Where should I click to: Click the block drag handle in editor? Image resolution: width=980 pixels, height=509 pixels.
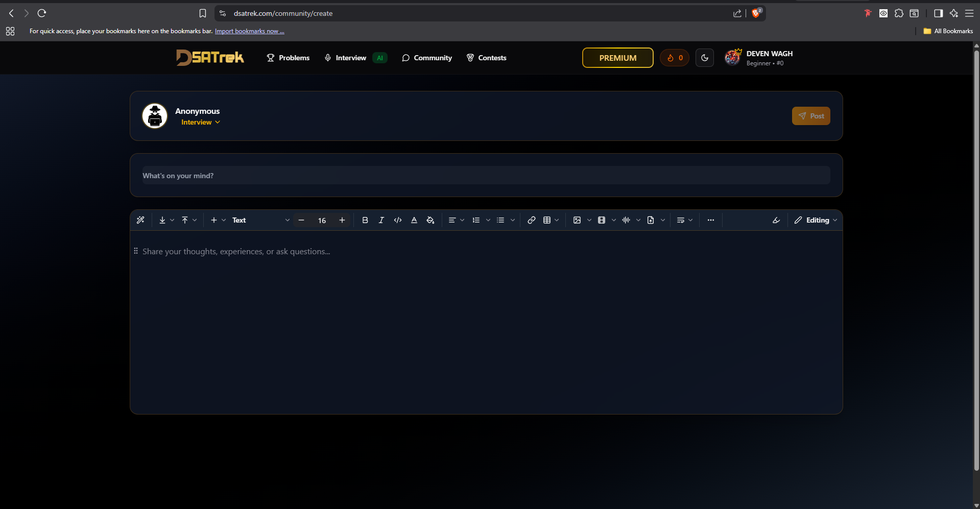(136, 251)
